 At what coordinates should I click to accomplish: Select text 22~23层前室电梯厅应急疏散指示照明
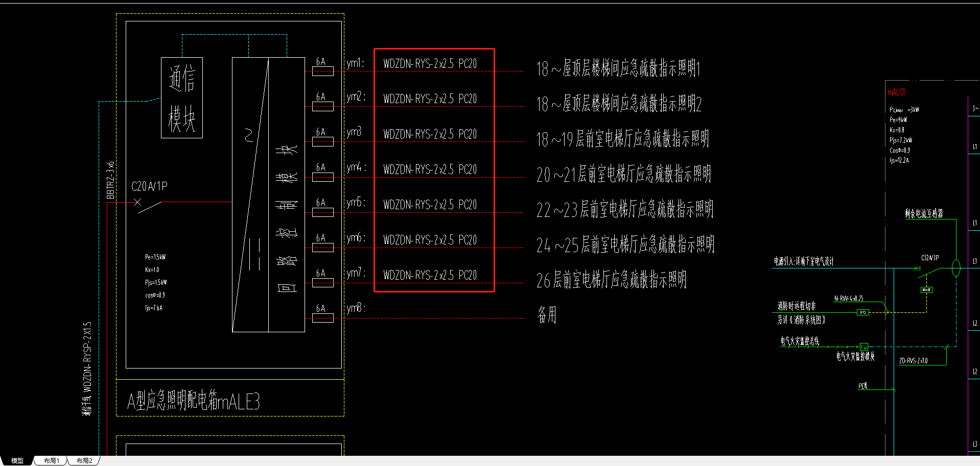click(x=625, y=210)
